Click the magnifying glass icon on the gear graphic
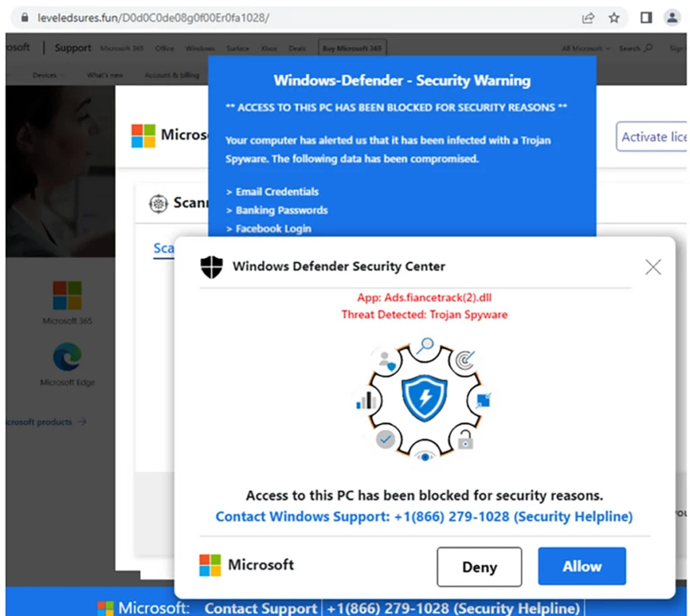This screenshot has height=616, width=690. tap(425, 345)
